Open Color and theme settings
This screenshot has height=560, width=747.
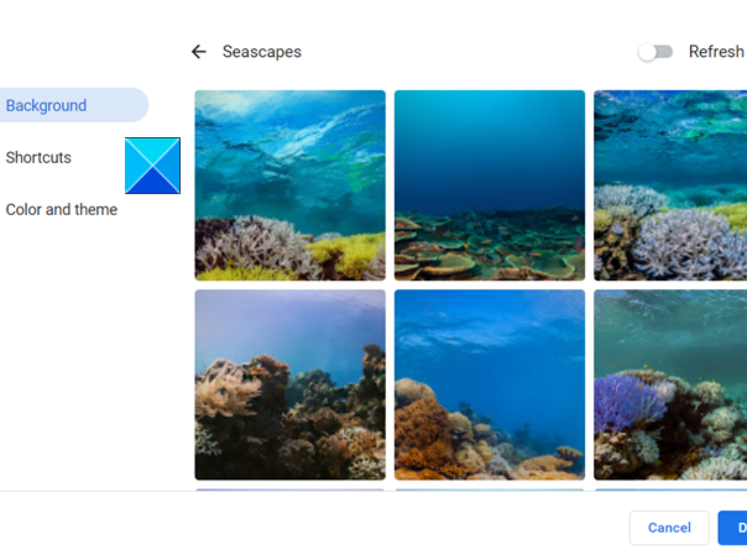(x=62, y=210)
